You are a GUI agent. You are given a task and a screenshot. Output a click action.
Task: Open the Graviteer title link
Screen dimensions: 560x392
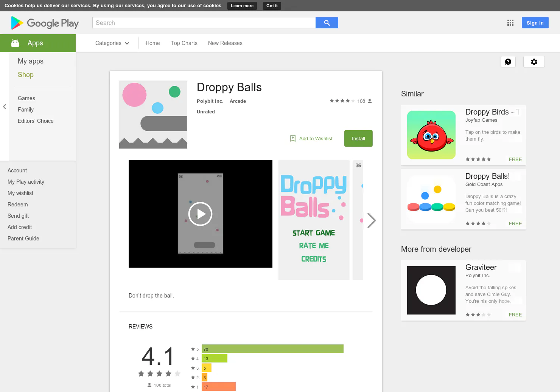[481, 267]
